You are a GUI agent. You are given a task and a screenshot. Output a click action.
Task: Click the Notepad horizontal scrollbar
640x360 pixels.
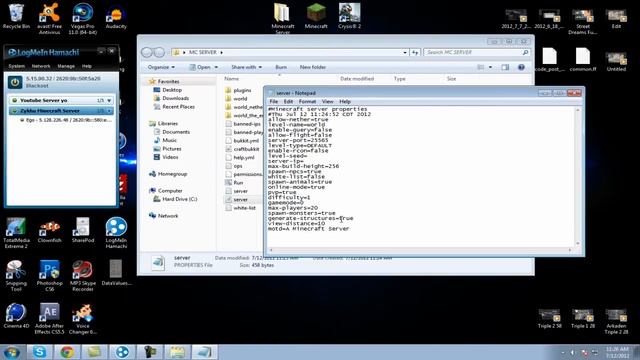pyautogui.click(x=420, y=250)
